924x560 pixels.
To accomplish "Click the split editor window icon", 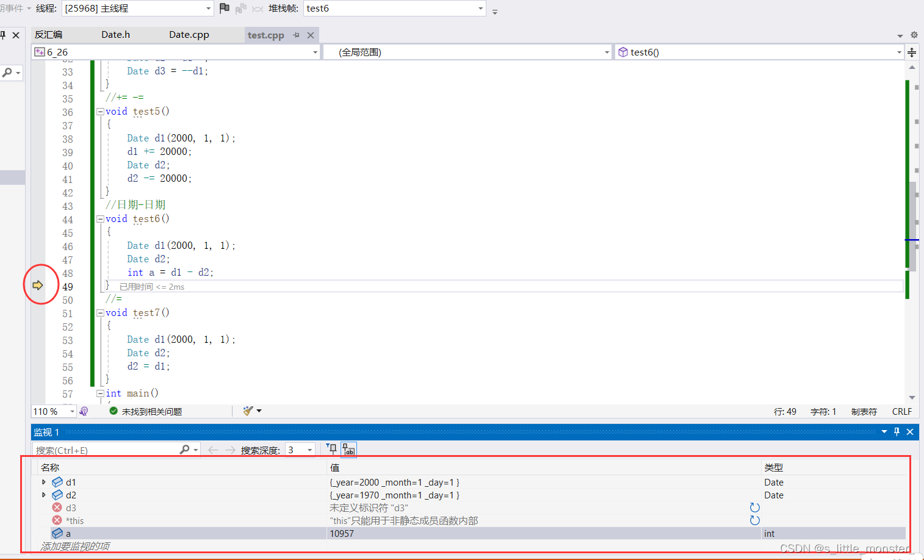I will pos(912,52).
